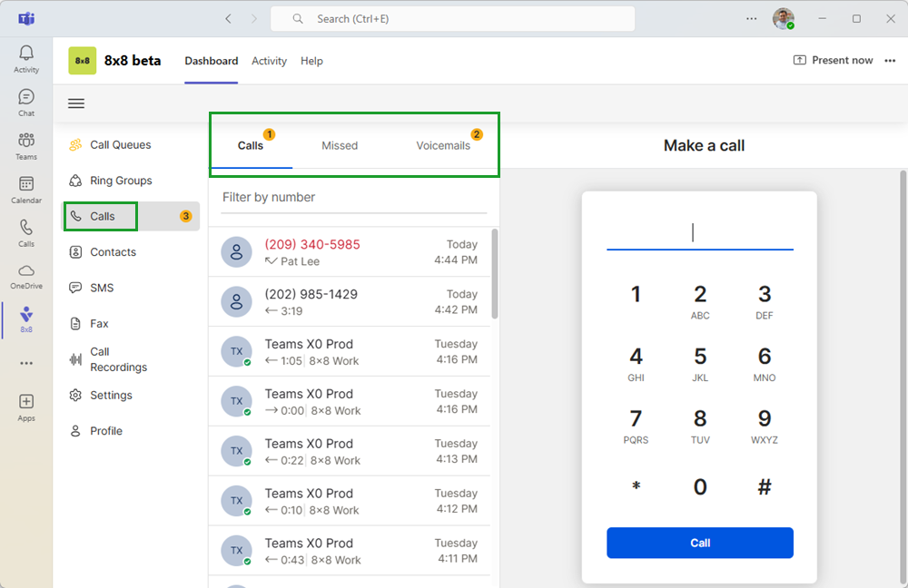Image resolution: width=908 pixels, height=588 pixels.
Task: Open Fax in the 8x8 menu
Action: (x=99, y=324)
